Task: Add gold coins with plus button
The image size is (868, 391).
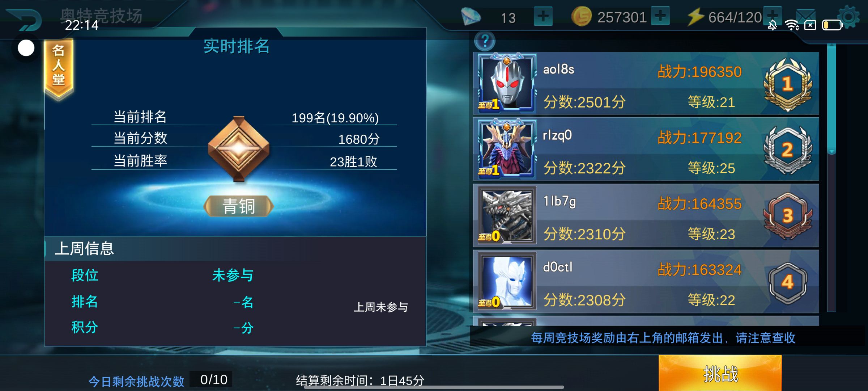Action: point(660,16)
